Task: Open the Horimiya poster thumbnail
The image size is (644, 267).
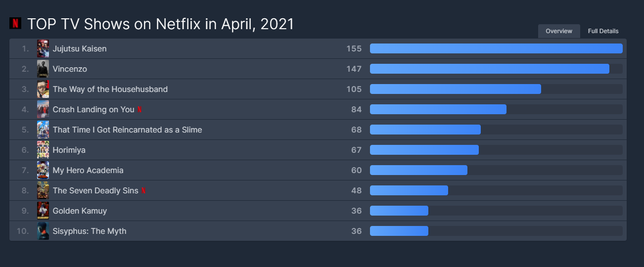Action: [x=43, y=150]
